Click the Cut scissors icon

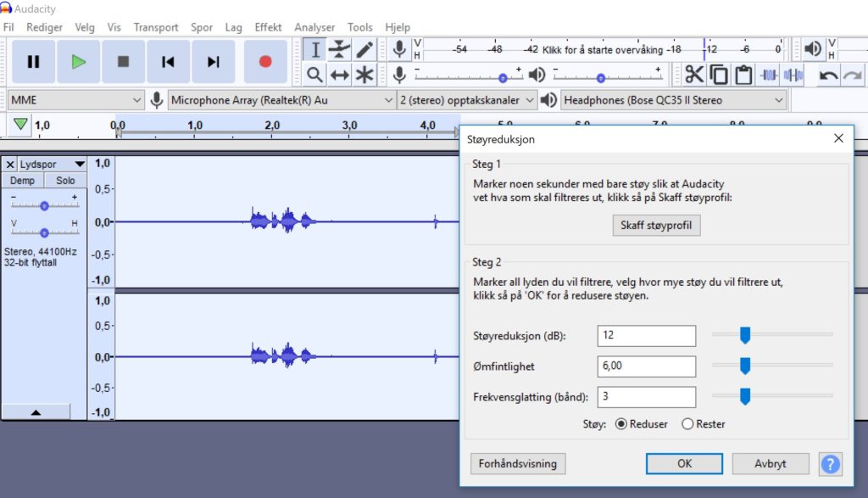[x=694, y=74]
